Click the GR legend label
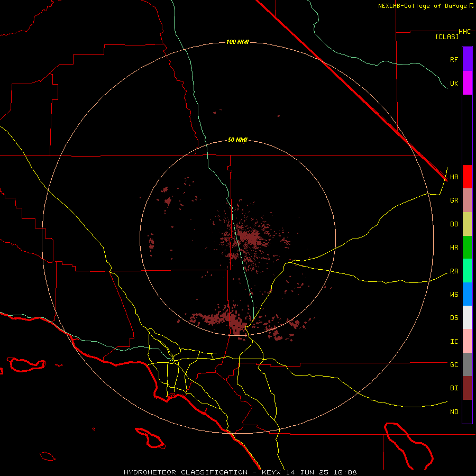The image size is (476, 476). point(454,200)
